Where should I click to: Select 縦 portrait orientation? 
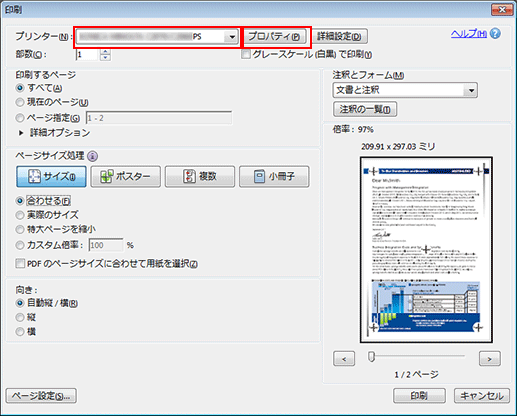[20, 317]
